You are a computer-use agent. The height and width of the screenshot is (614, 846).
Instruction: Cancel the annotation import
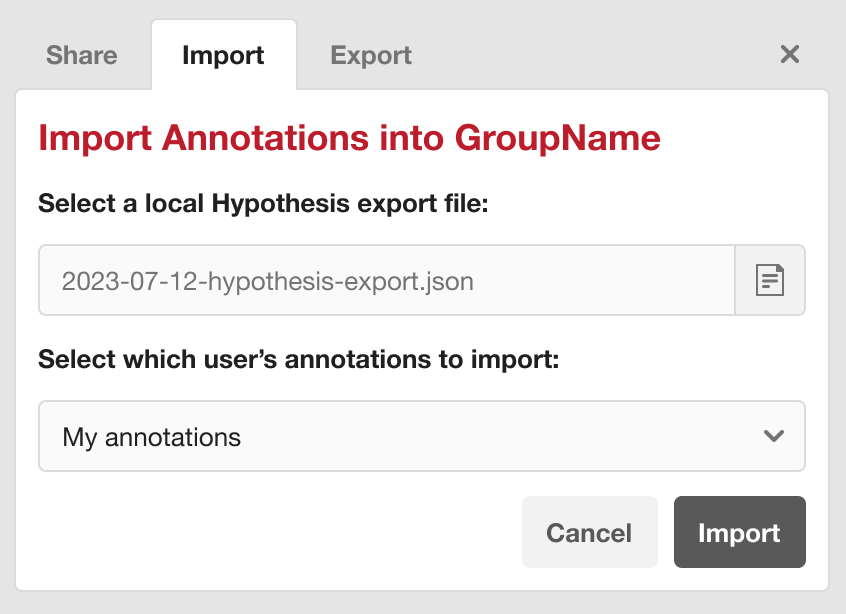coord(589,532)
